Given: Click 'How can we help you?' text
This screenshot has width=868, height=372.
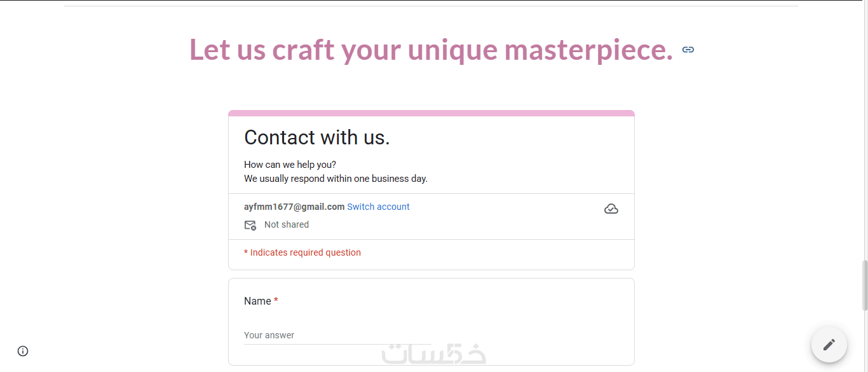Looking at the screenshot, I should coord(290,165).
